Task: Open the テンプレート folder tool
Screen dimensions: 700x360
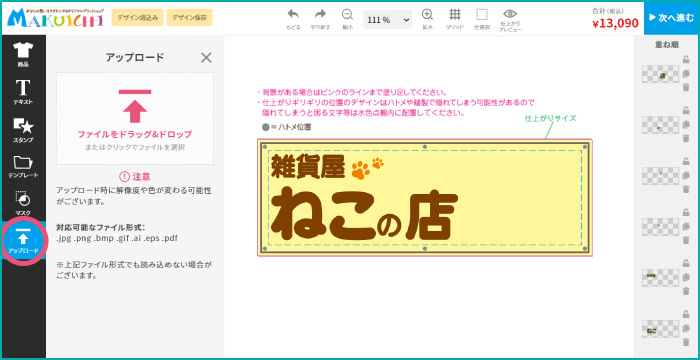Action: click(x=23, y=167)
